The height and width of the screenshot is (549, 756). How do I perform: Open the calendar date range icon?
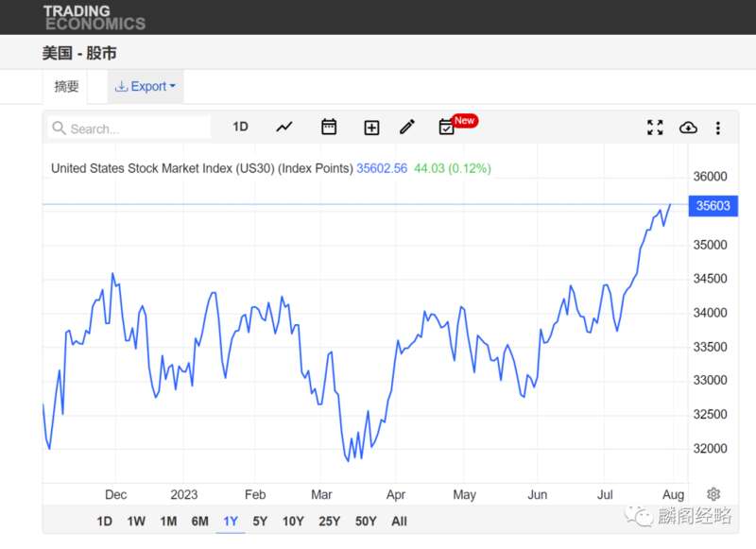click(329, 127)
